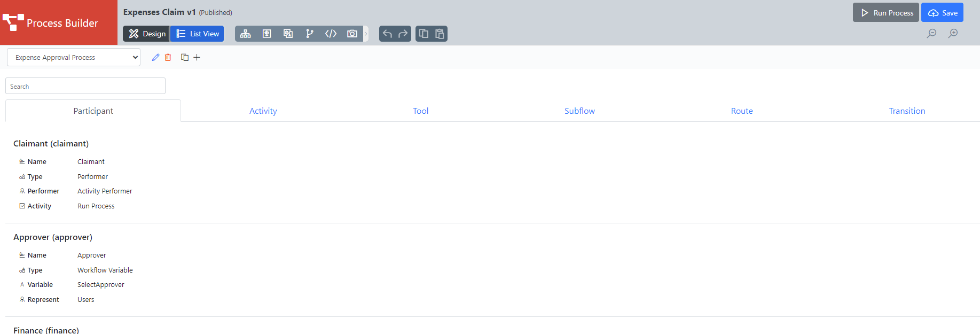Click the branch/version toolbar icon
The image size is (980, 334).
(310, 34)
